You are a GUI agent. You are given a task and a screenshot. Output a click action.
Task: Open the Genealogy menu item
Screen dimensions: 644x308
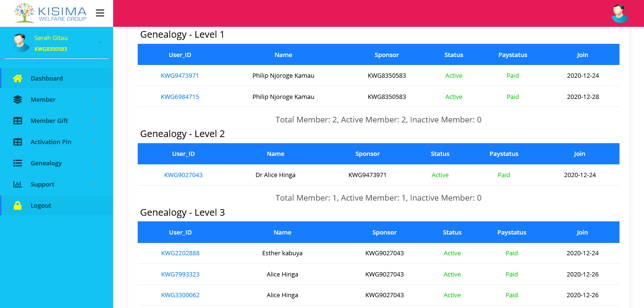pos(57,163)
